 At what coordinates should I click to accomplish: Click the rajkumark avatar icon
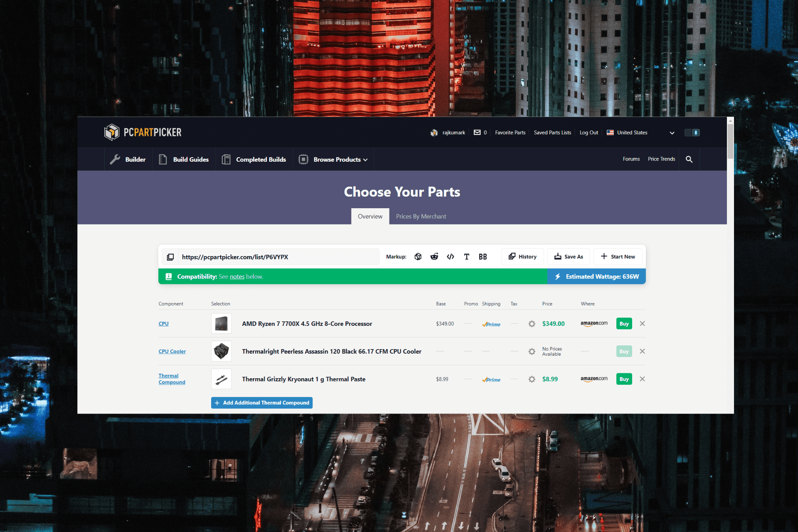(434, 133)
